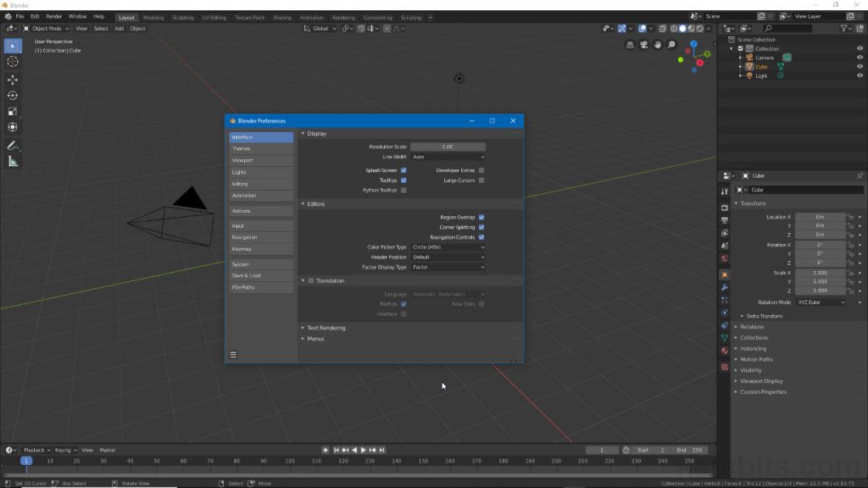Click the zoom magnifier icon near the navigation gizmo

pos(671,44)
